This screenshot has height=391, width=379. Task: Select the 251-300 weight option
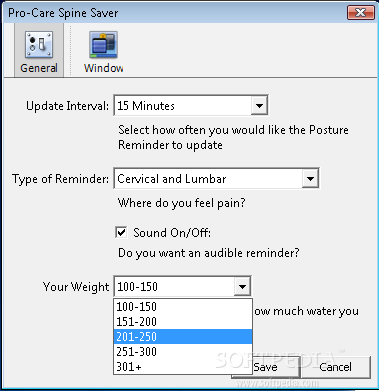pos(183,352)
